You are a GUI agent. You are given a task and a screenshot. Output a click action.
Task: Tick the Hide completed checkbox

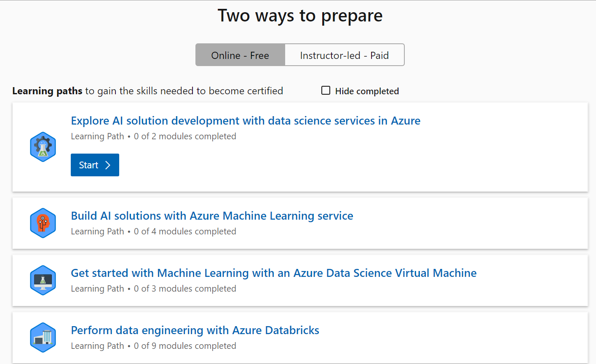(x=326, y=90)
